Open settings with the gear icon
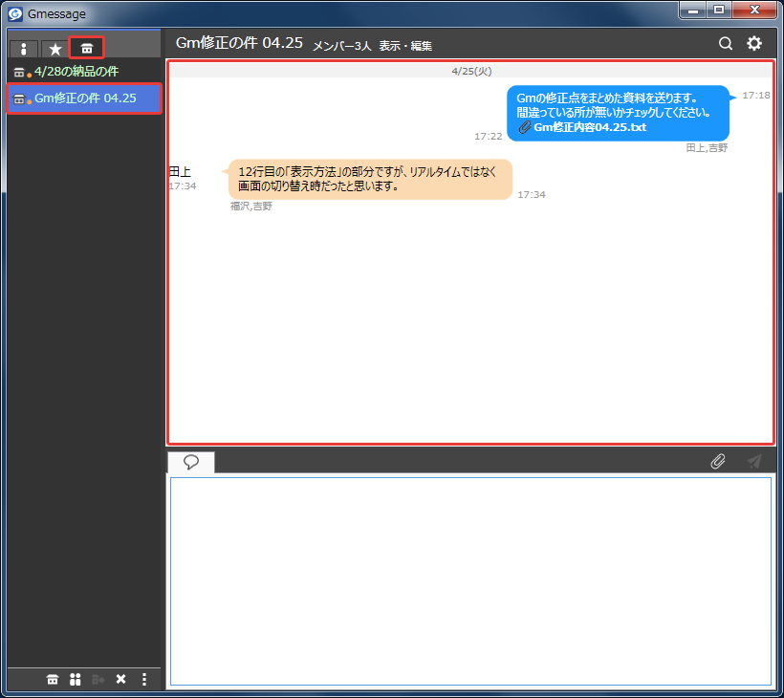 point(754,43)
